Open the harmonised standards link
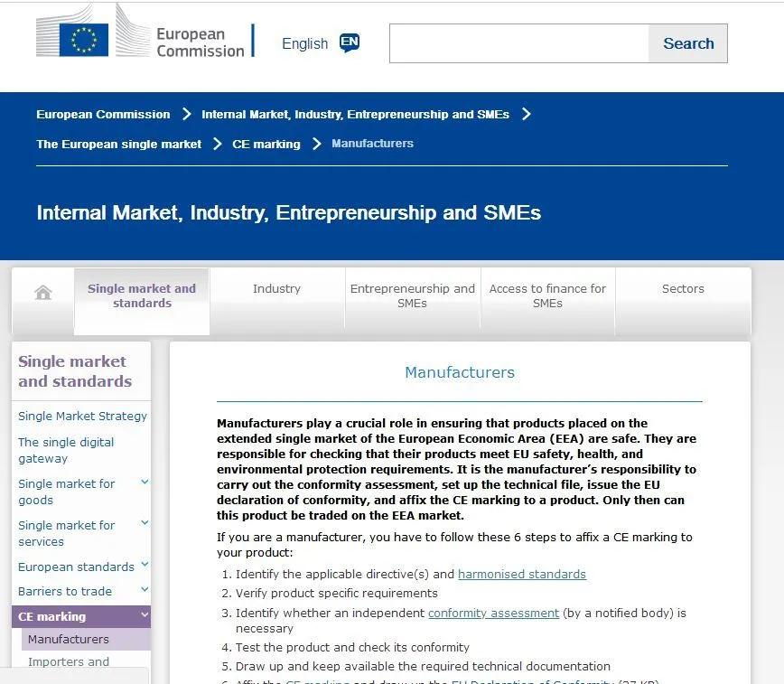The width and height of the screenshot is (784, 684). pos(522,574)
